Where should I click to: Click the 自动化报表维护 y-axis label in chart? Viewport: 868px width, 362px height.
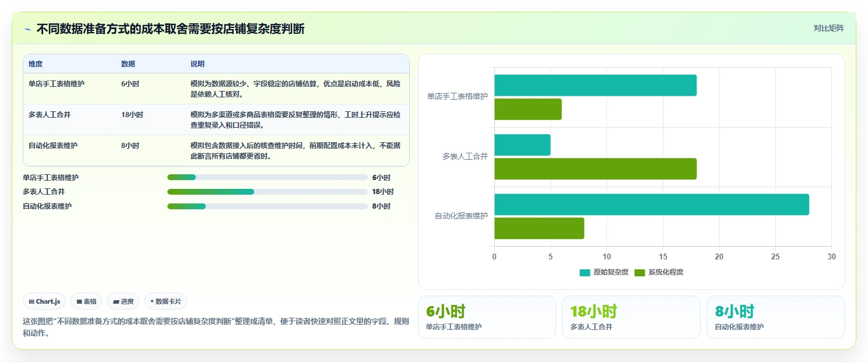pos(461,216)
